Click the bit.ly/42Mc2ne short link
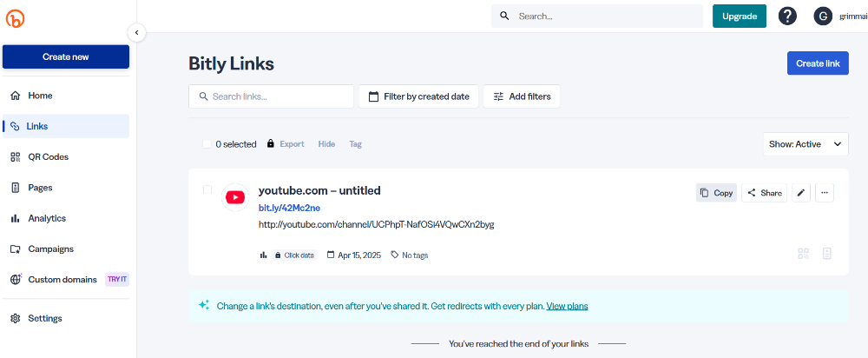This screenshot has height=358, width=868. pos(290,208)
